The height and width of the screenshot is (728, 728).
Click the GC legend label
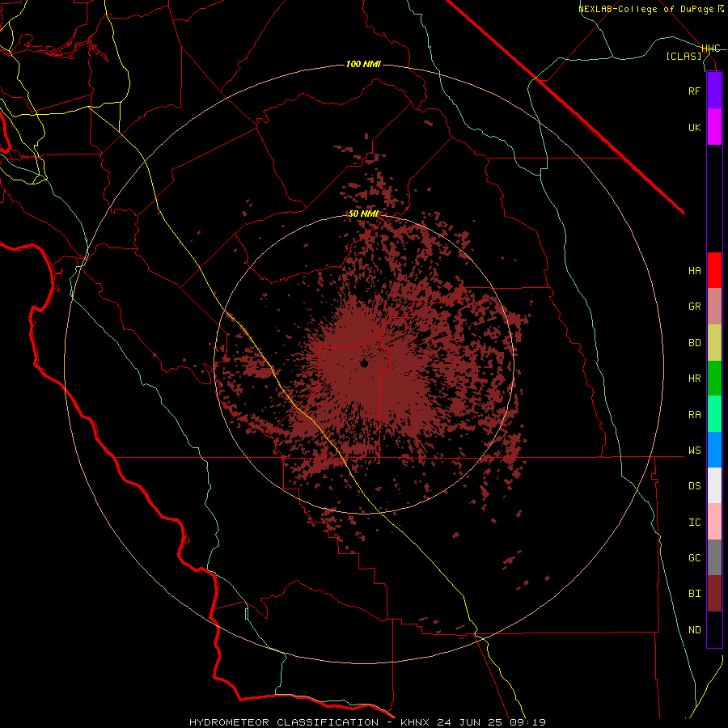pyautogui.click(x=694, y=558)
